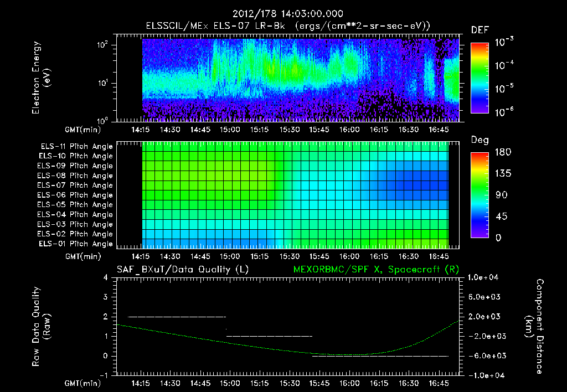Click the 6.0e+03 right axis tick
The width and height of the screenshot is (567, 392).
coord(484,297)
